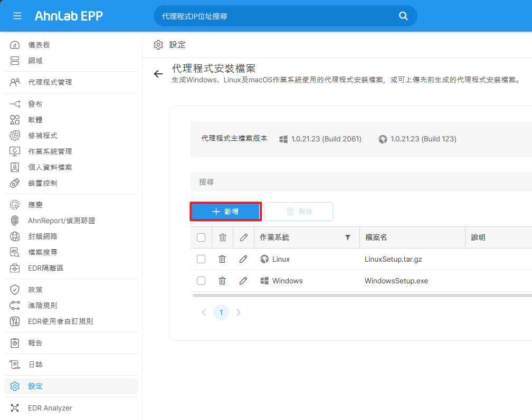Click the 檔案搜尋 document search icon

click(15, 252)
